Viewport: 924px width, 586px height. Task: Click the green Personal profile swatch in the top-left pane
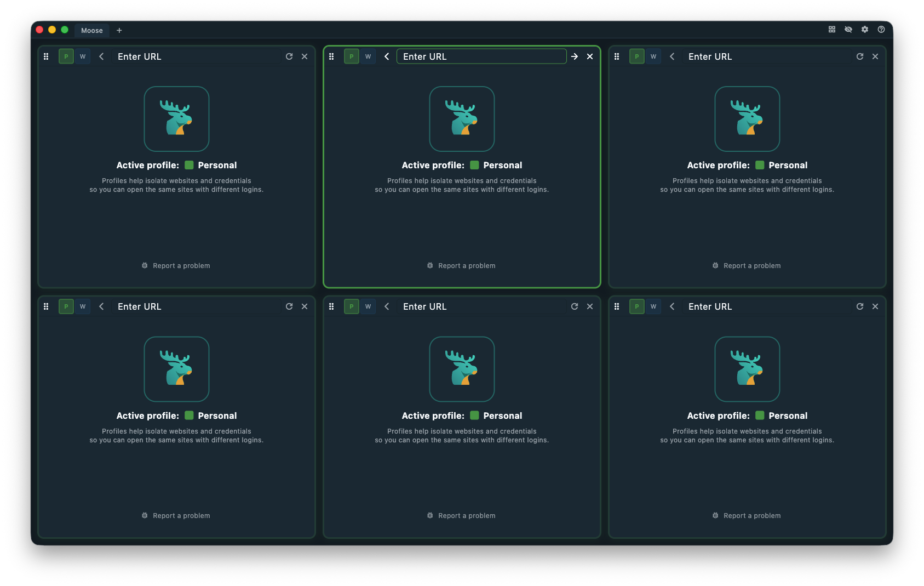[188, 164]
